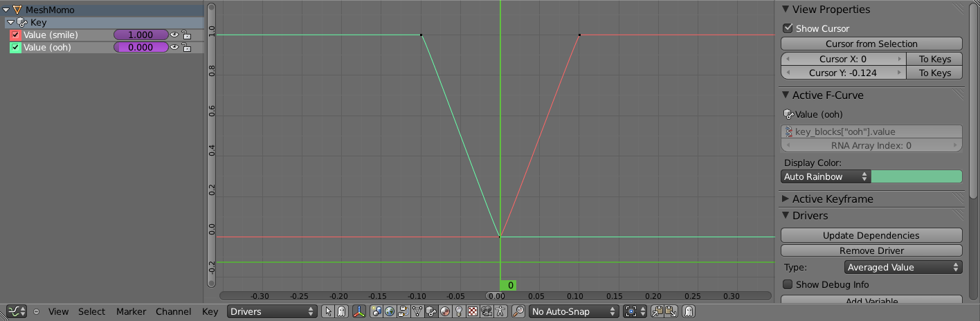Uncheck the Value (ooh) channel checkbox
The image size is (980, 321).
[x=15, y=47]
